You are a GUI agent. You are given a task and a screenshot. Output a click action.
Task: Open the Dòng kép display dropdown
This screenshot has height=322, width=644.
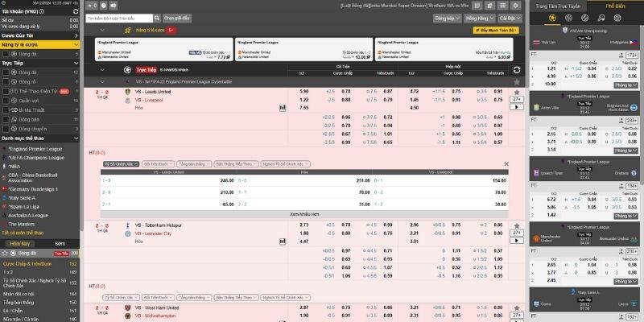[445, 17]
